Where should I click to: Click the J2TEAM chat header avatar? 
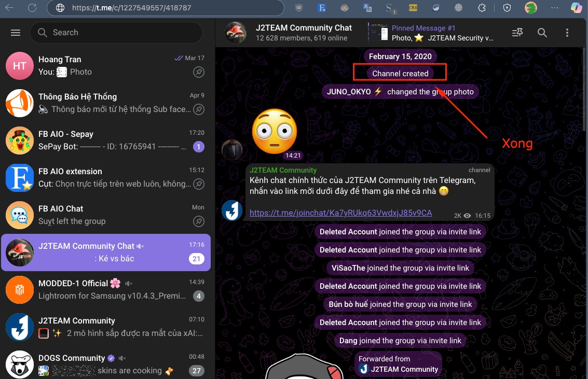pos(236,33)
